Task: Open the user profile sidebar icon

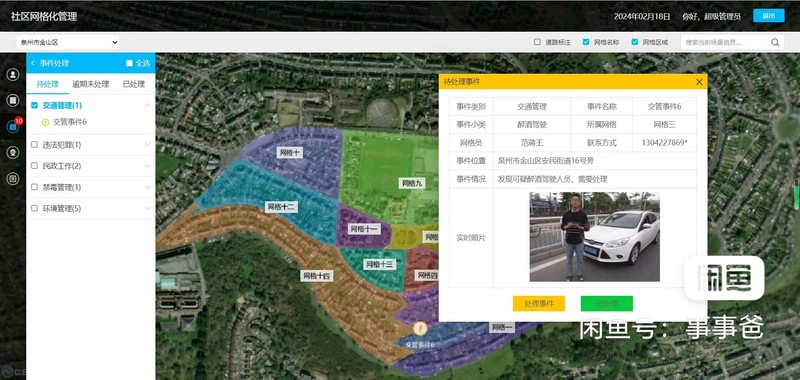Action: coord(13,74)
